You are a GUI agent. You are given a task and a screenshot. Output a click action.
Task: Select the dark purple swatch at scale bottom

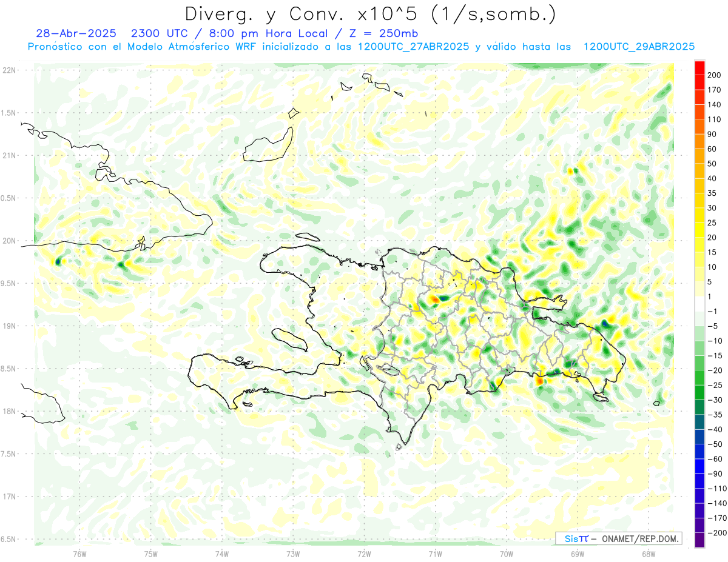(699, 540)
